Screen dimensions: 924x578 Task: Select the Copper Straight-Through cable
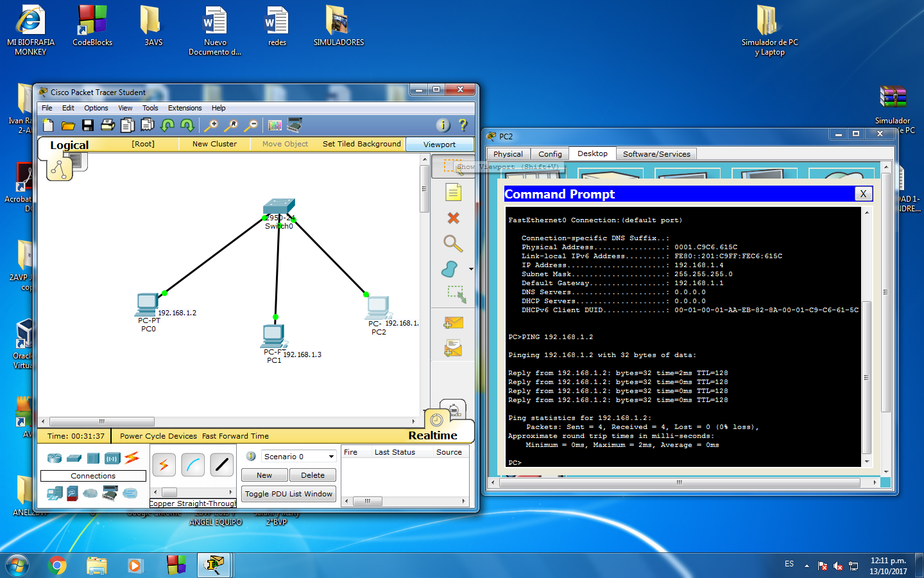pos(221,463)
